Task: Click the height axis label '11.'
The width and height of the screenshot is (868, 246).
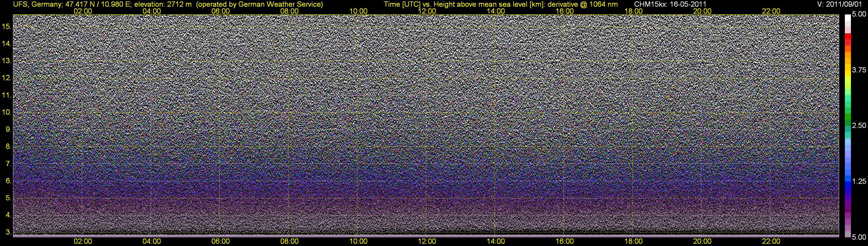Action: tap(7, 95)
